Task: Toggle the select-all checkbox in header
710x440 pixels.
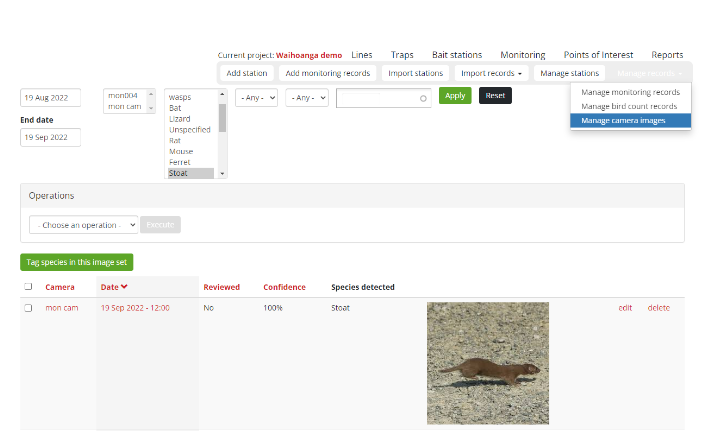Action: click(x=28, y=287)
